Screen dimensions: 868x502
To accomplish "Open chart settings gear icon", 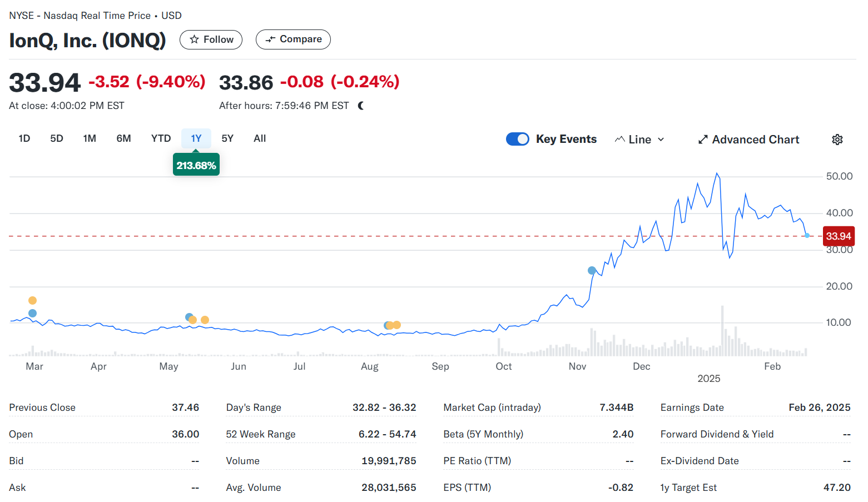I will pyautogui.click(x=837, y=140).
